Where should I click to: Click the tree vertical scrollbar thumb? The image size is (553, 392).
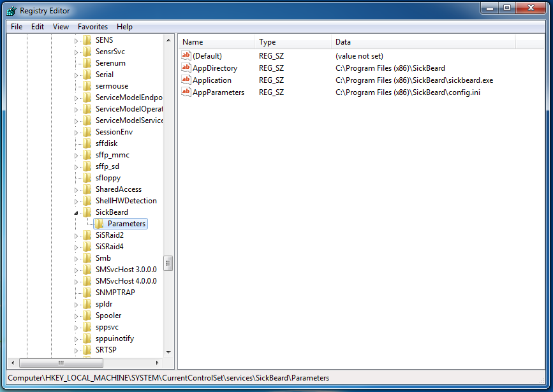click(x=168, y=263)
